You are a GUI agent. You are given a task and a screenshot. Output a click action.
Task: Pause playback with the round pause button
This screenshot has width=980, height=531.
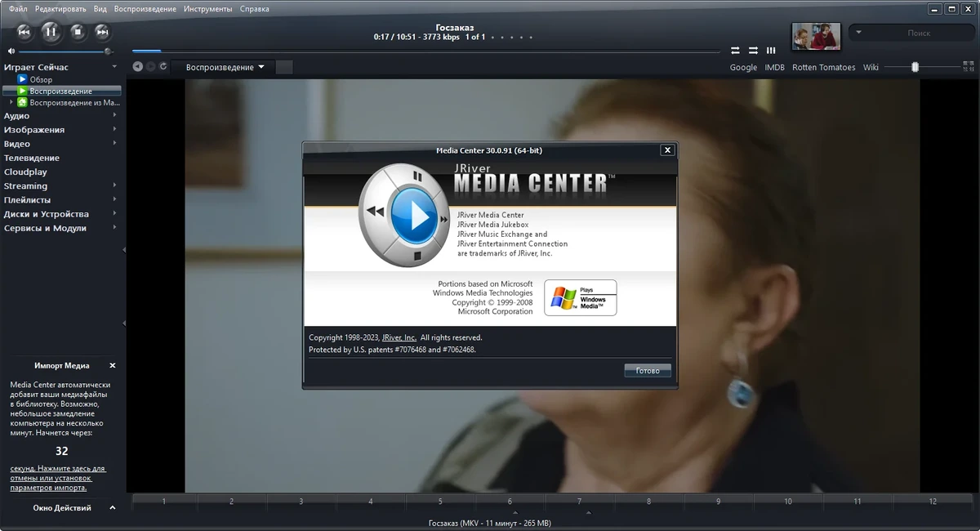pyautogui.click(x=51, y=32)
